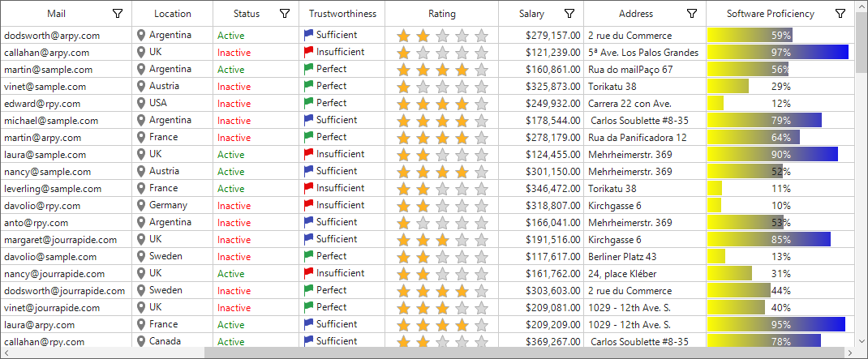
Task: Select the dodsworth@arpy.com mail cell
Action: click(67, 36)
